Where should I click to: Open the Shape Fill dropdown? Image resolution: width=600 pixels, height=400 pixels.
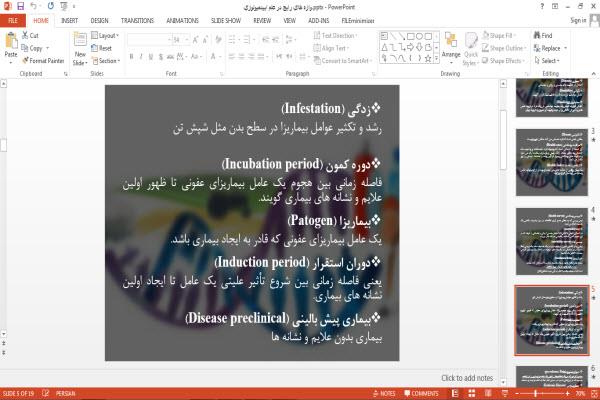[x=498, y=36]
